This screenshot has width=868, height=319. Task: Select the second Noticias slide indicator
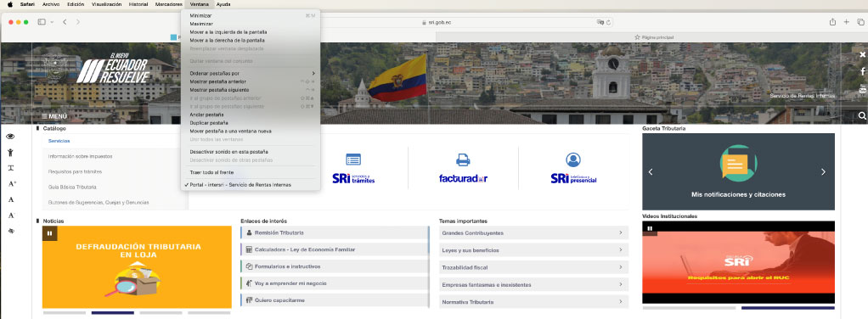click(112, 313)
